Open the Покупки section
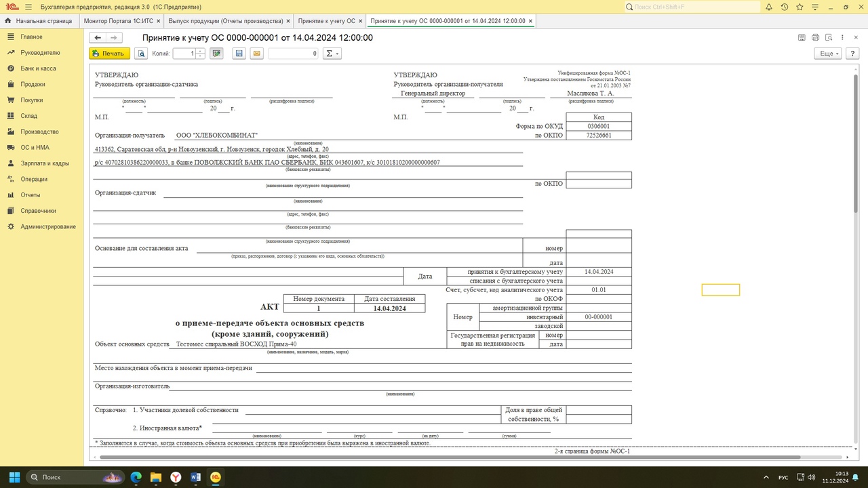Image resolution: width=868 pixels, height=488 pixels. (41, 100)
